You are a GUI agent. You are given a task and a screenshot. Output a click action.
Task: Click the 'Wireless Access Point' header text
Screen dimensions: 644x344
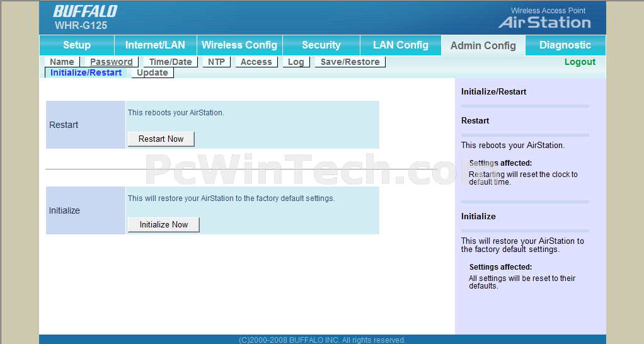548,11
